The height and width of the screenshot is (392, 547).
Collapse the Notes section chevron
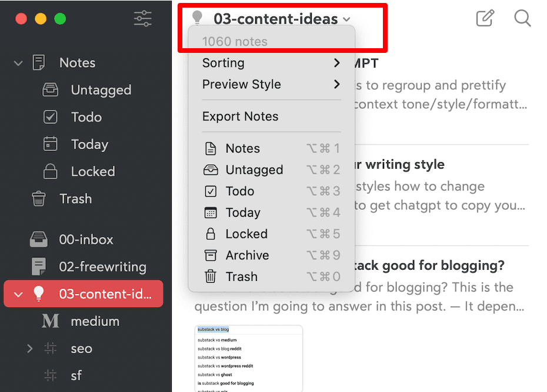(18, 63)
